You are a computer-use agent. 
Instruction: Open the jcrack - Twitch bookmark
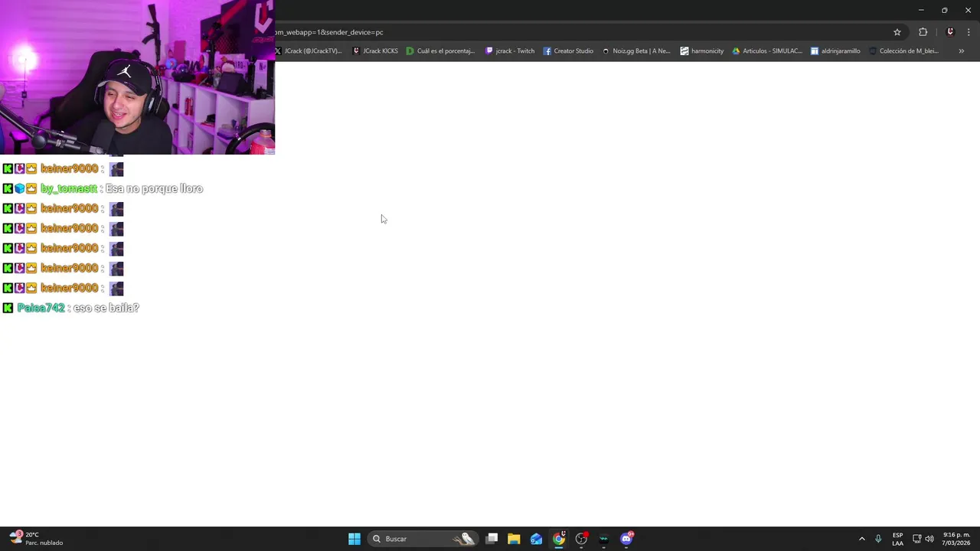(510, 51)
